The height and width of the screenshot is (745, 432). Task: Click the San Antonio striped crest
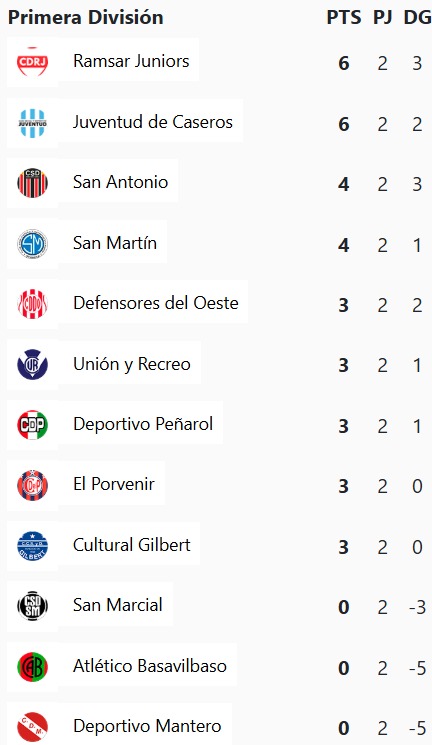[32, 183]
